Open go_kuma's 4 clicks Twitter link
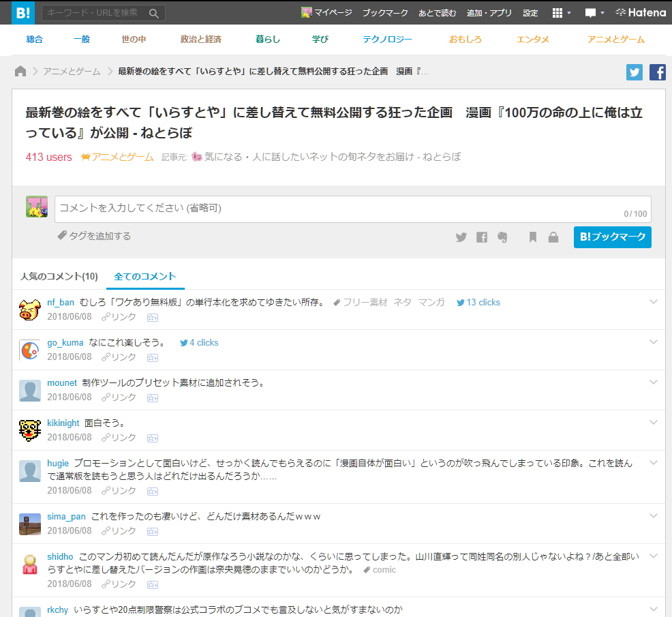 click(199, 343)
